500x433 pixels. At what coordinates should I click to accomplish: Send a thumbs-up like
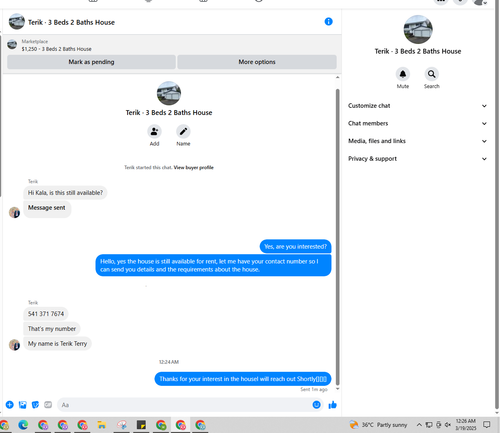(332, 405)
